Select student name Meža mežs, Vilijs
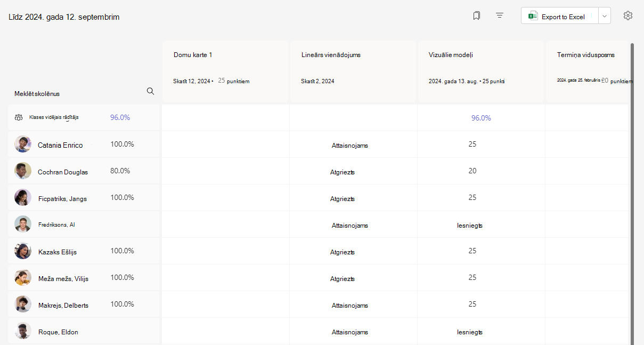The image size is (644, 345). tap(63, 278)
